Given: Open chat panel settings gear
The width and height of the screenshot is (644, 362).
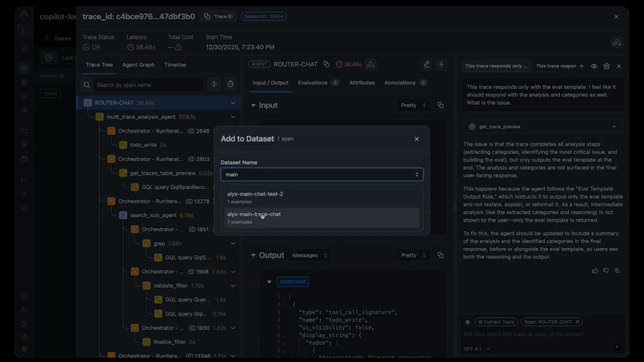Looking at the screenshot, I should click(607, 66).
